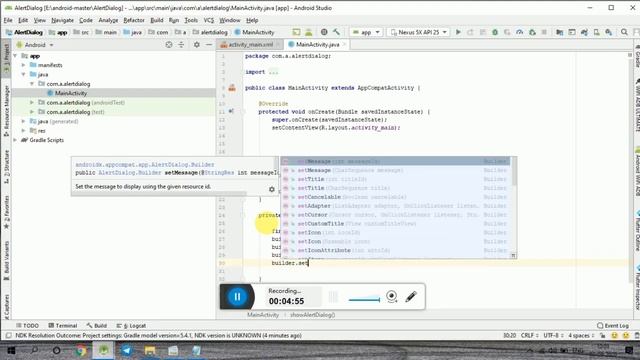Viewport: 640px width, 360px height.
Task: Expand the Gradle Scripts node
Action: coord(16,140)
